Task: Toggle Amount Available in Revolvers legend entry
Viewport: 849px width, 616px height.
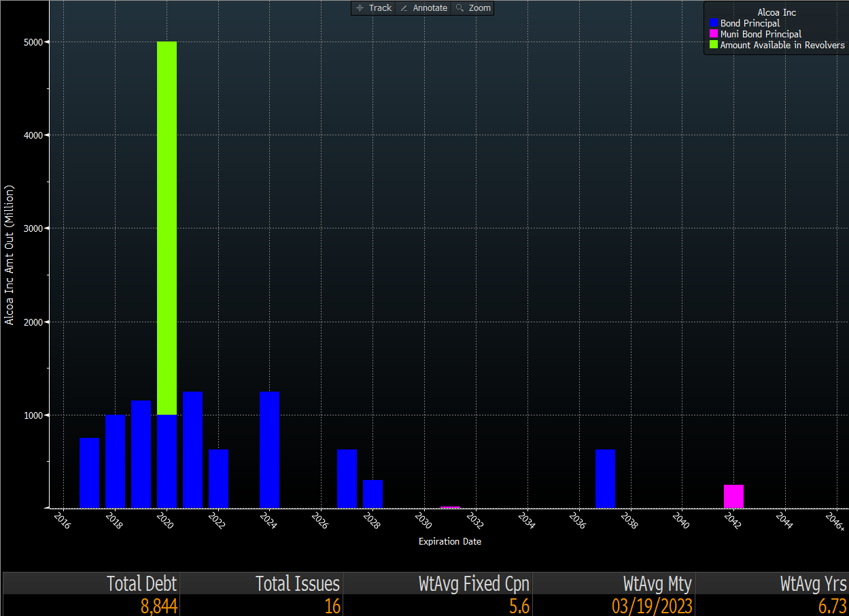Action: pyautogui.click(x=782, y=45)
